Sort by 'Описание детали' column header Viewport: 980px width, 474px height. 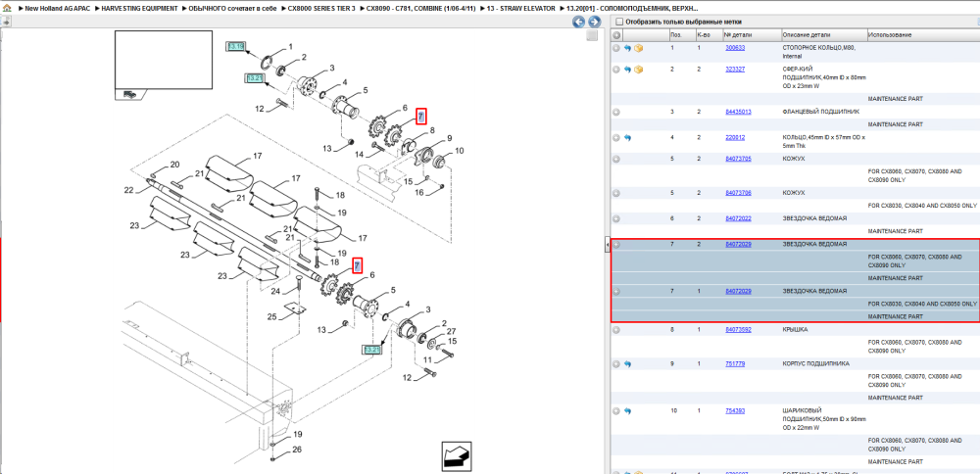tap(824, 35)
